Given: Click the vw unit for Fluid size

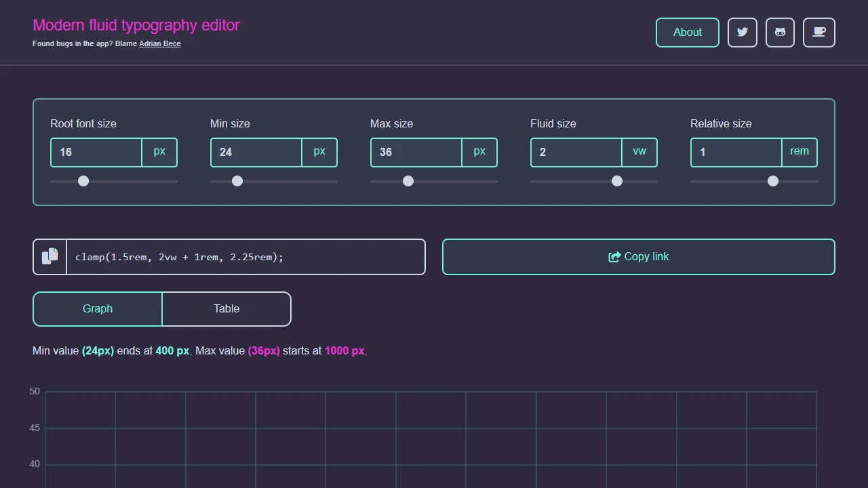Looking at the screenshot, I should (639, 152).
